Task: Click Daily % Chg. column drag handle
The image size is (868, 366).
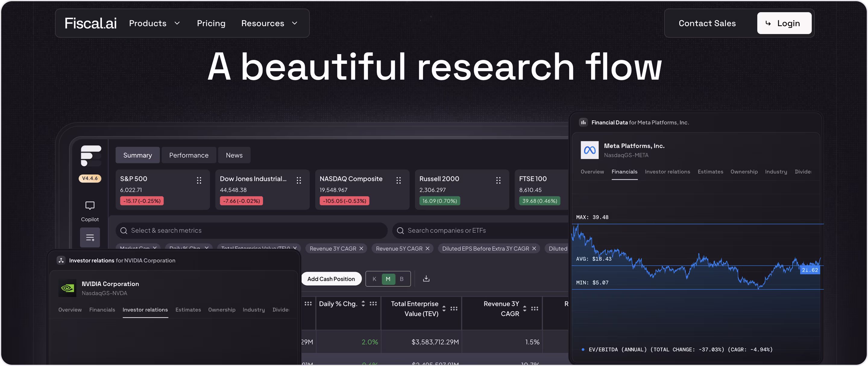Action: point(373,303)
